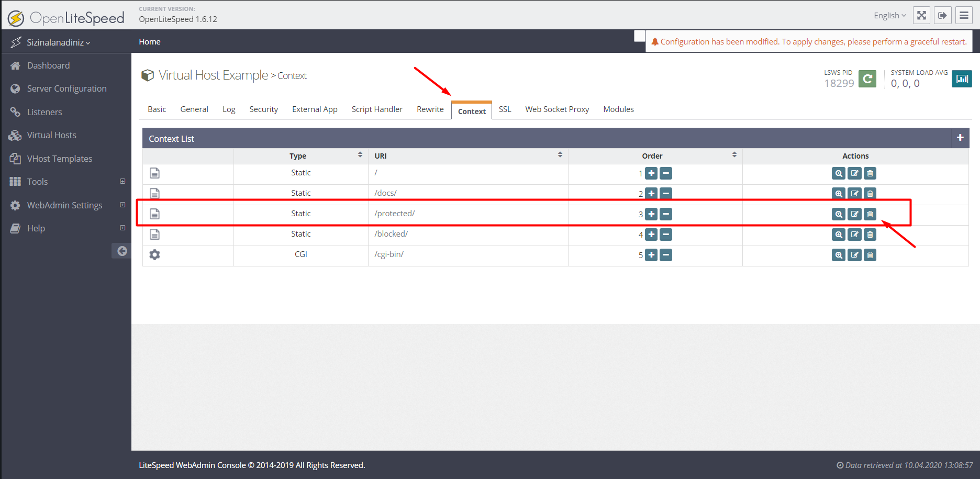Click the OpenLiteSpeed logo
This screenshot has width=980, height=479.
click(66, 18)
